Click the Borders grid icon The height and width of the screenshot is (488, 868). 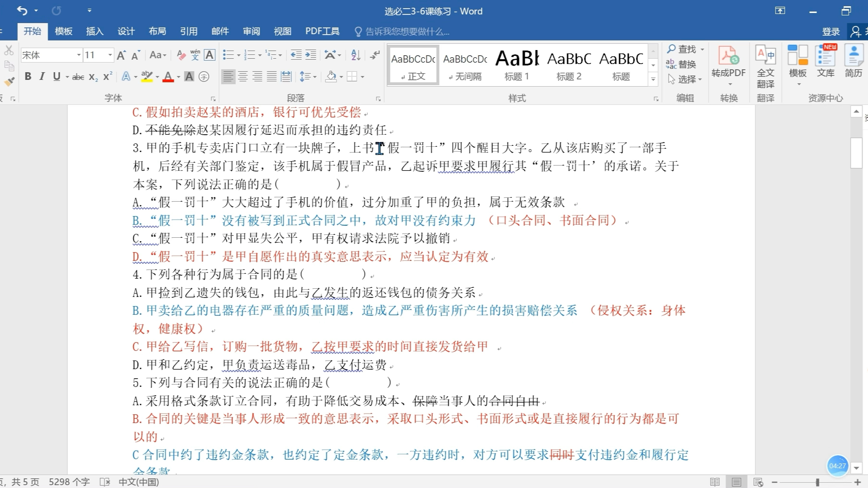click(352, 77)
